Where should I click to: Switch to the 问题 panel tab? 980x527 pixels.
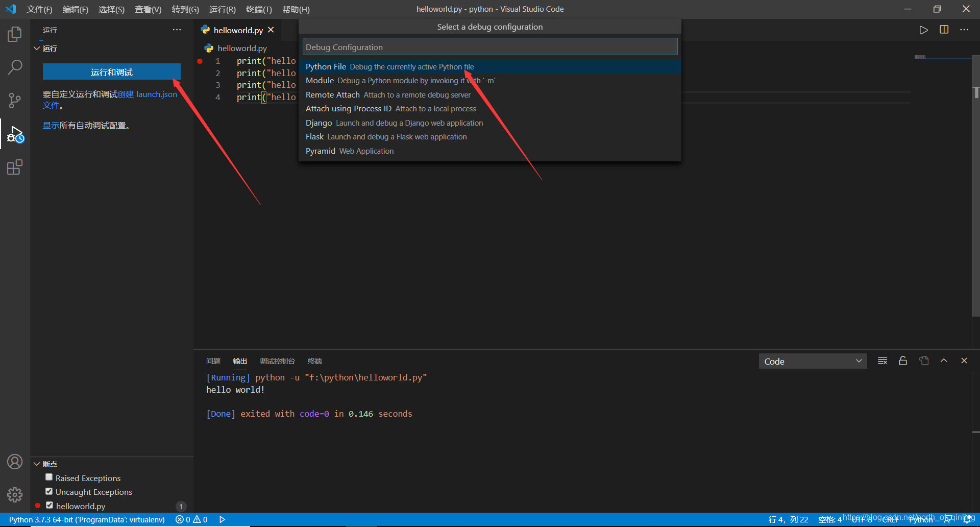(x=213, y=361)
